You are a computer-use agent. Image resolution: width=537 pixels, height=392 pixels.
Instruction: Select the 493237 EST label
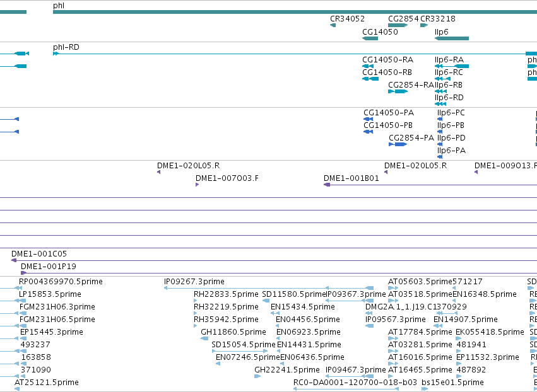pos(35,345)
